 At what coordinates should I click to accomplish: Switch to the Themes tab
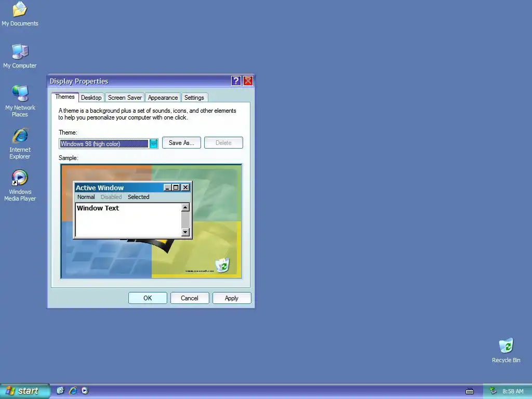click(65, 97)
